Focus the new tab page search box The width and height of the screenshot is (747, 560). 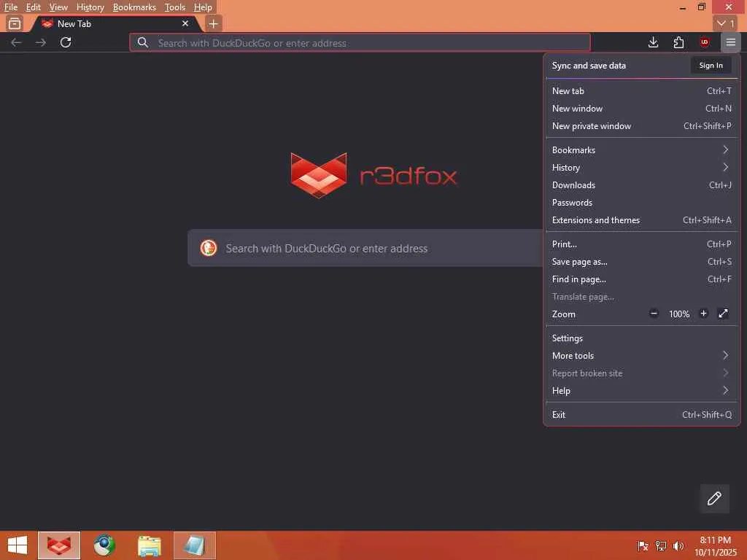coord(365,248)
